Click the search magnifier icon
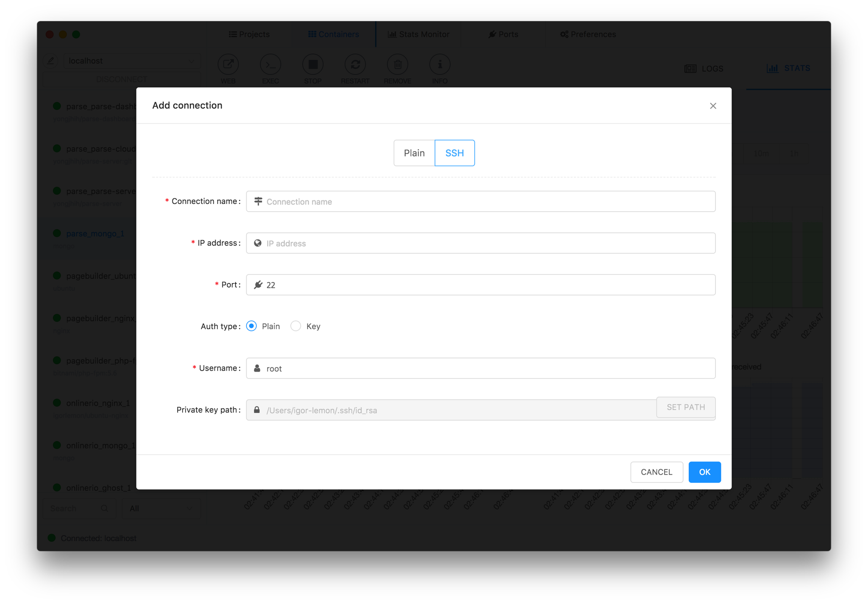The width and height of the screenshot is (868, 604). point(104,508)
